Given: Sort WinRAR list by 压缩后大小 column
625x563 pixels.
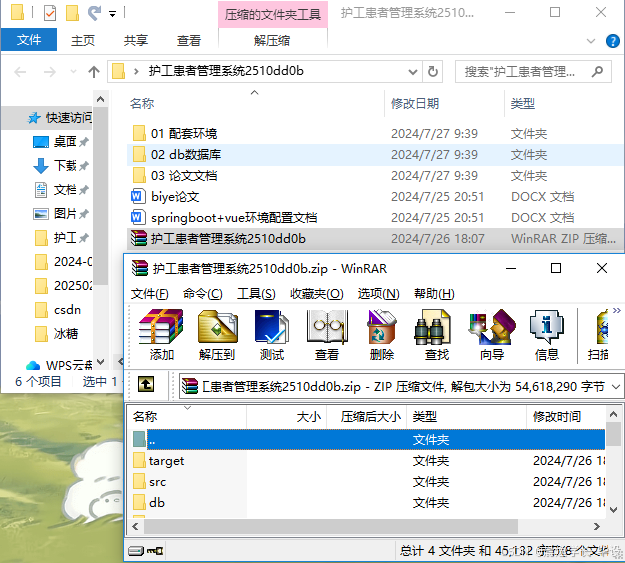Looking at the screenshot, I should click(x=370, y=417).
